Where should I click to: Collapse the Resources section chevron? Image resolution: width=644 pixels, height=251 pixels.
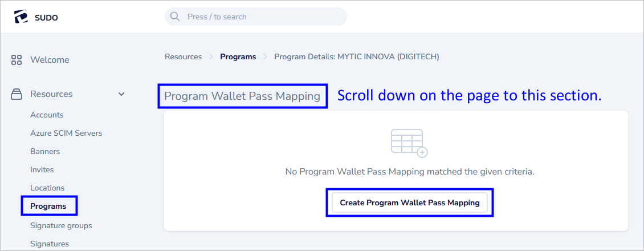[x=121, y=94]
